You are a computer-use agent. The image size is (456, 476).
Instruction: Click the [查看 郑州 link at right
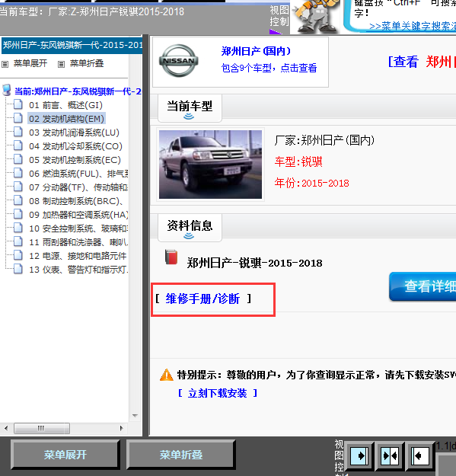click(x=422, y=62)
